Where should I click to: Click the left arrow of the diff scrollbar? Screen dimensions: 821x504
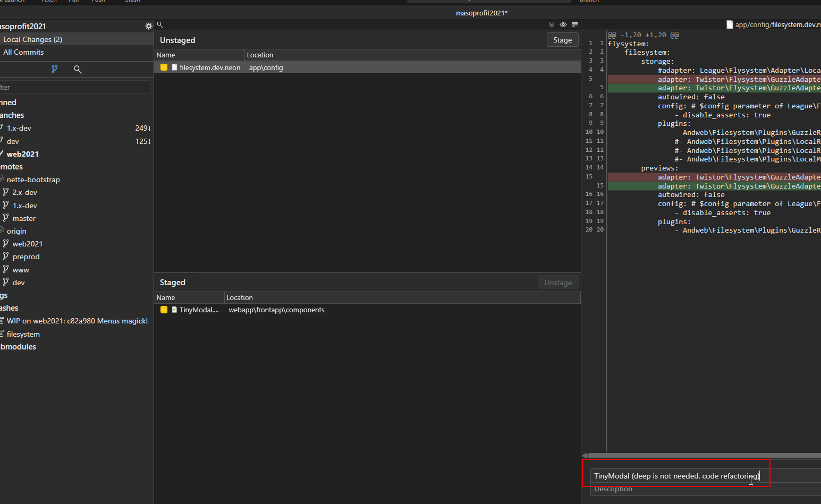pos(585,456)
